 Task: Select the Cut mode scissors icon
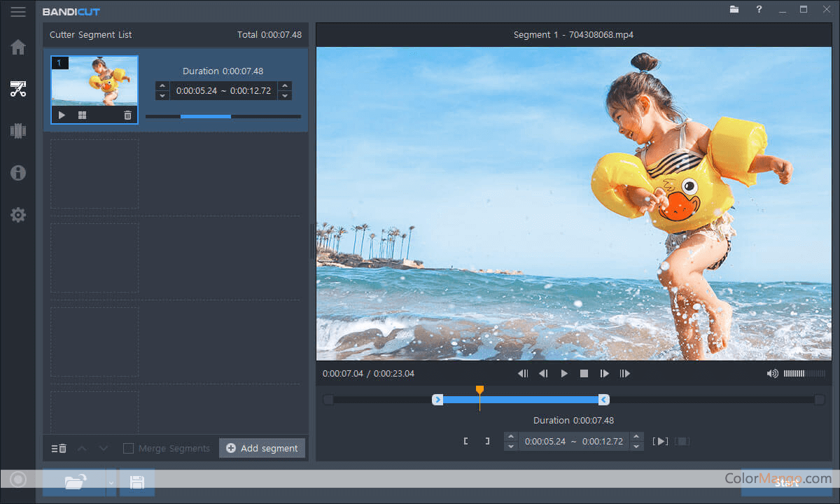[x=18, y=89]
